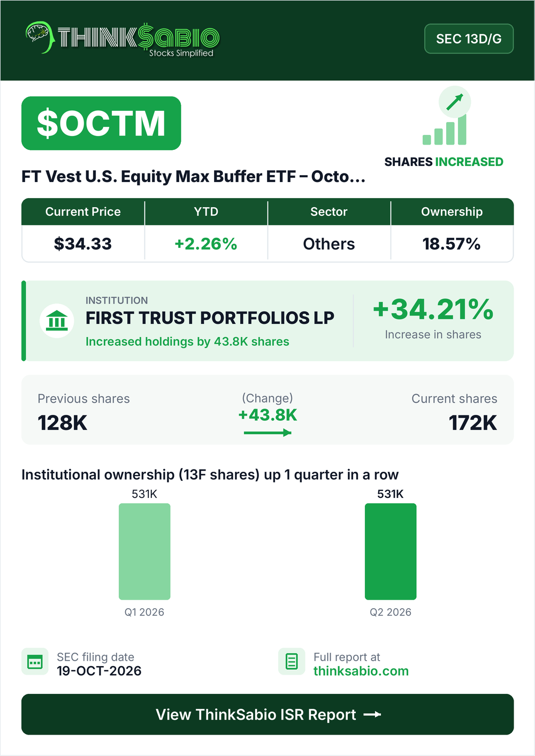This screenshot has width=535, height=756.
Task: Click the full report document icon
Action: click(292, 662)
